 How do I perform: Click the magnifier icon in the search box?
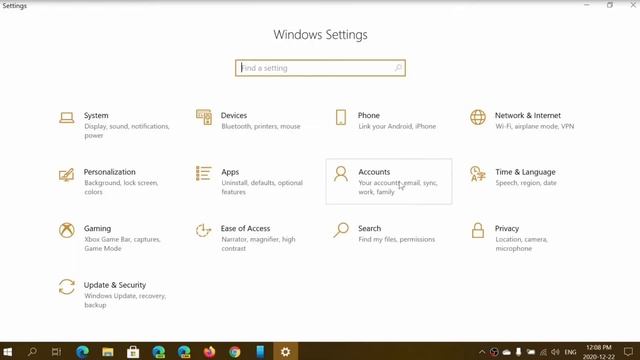pos(398,68)
